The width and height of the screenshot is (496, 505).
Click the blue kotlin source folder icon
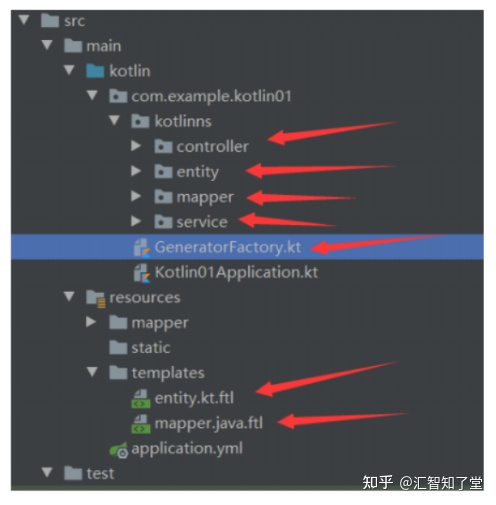pos(95,71)
